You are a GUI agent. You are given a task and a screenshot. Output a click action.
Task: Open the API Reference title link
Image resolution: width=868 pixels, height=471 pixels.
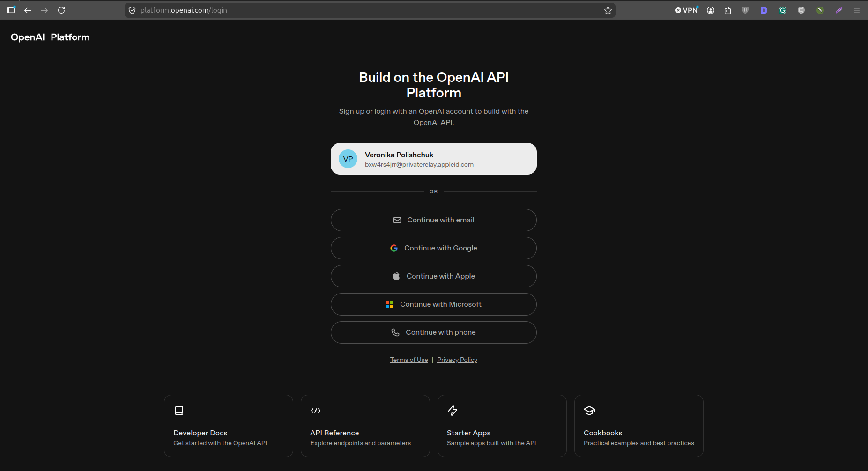point(334,433)
